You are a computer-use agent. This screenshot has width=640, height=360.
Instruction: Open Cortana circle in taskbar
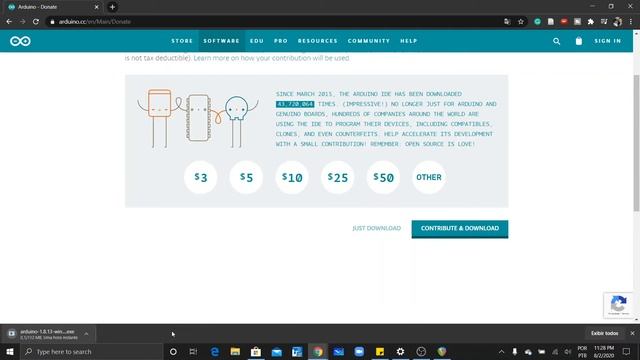click(x=173, y=351)
